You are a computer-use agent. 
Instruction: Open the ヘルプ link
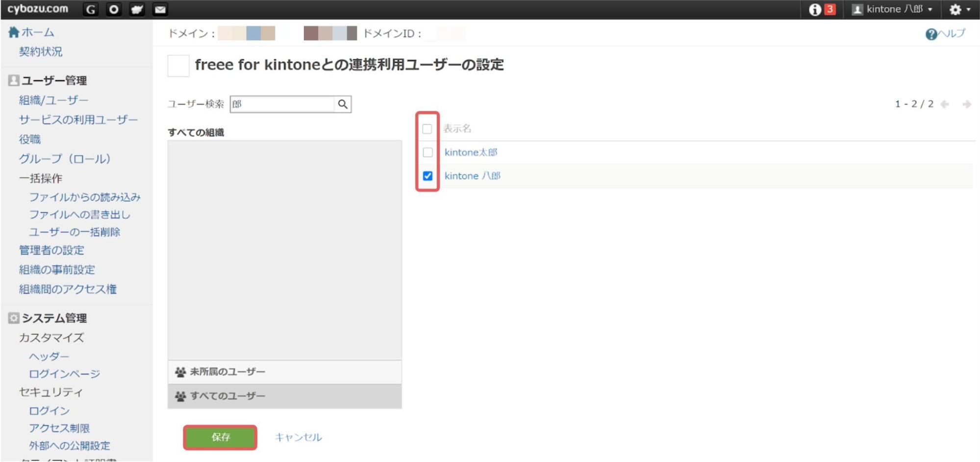[952, 33]
